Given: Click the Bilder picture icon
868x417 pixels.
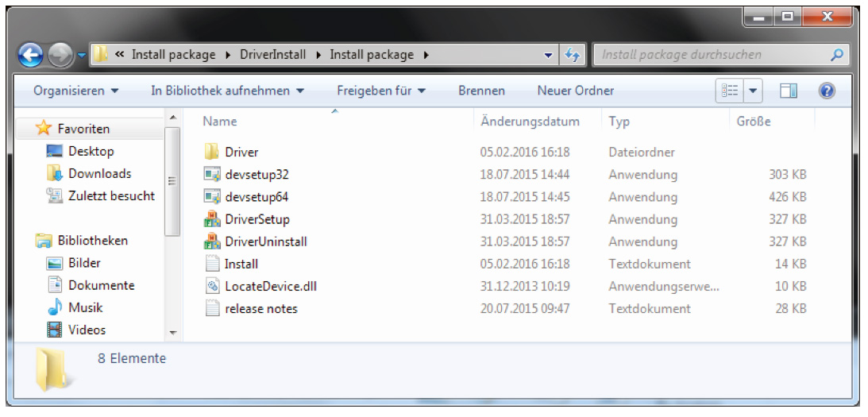Looking at the screenshot, I should (x=55, y=264).
